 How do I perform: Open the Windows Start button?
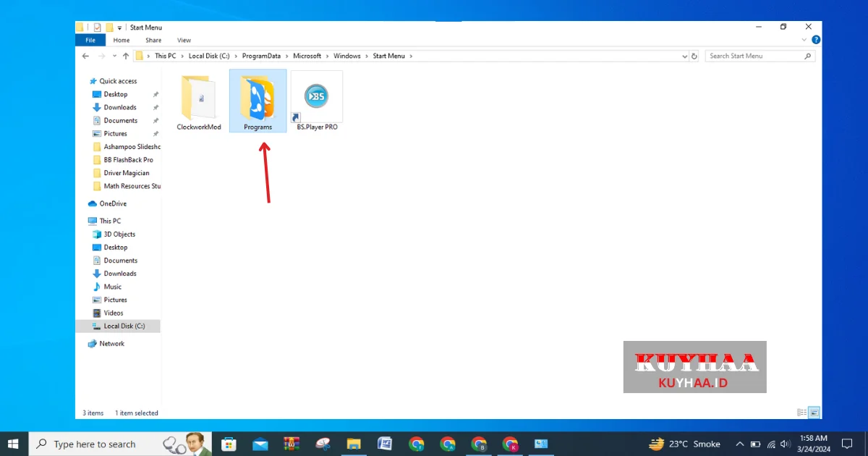coord(14,444)
